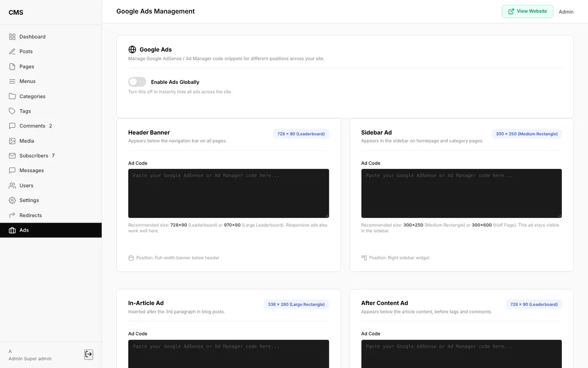This screenshot has height=368, width=588.
Task: Click the Sidebar Ad position widget icon
Action: click(x=364, y=258)
